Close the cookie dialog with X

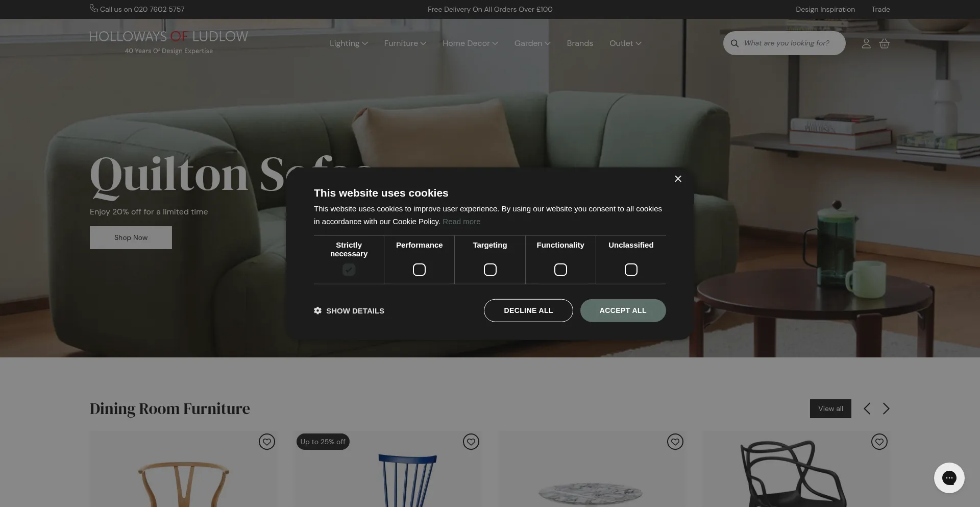coord(678,179)
